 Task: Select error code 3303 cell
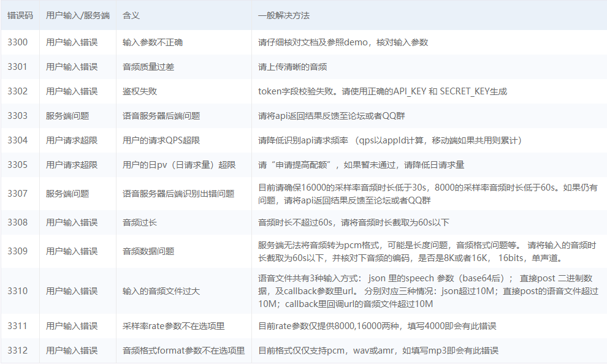[17, 116]
